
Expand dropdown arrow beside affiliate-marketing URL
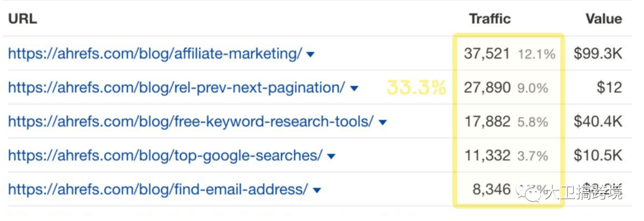click(311, 54)
